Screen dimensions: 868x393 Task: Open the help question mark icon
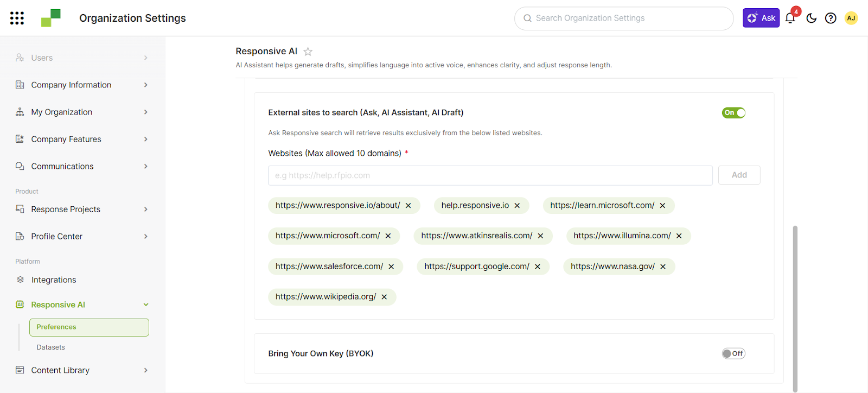point(831,18)
